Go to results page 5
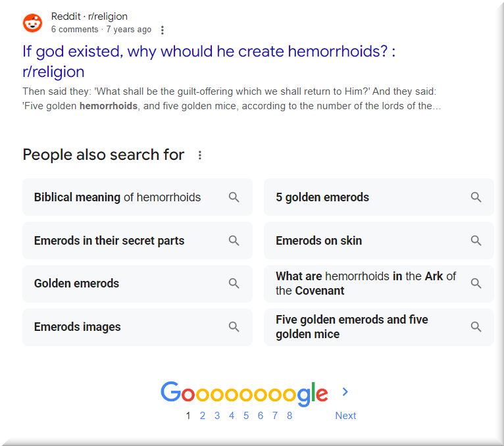This screenshot has width=504, height=446. (246, 416)
